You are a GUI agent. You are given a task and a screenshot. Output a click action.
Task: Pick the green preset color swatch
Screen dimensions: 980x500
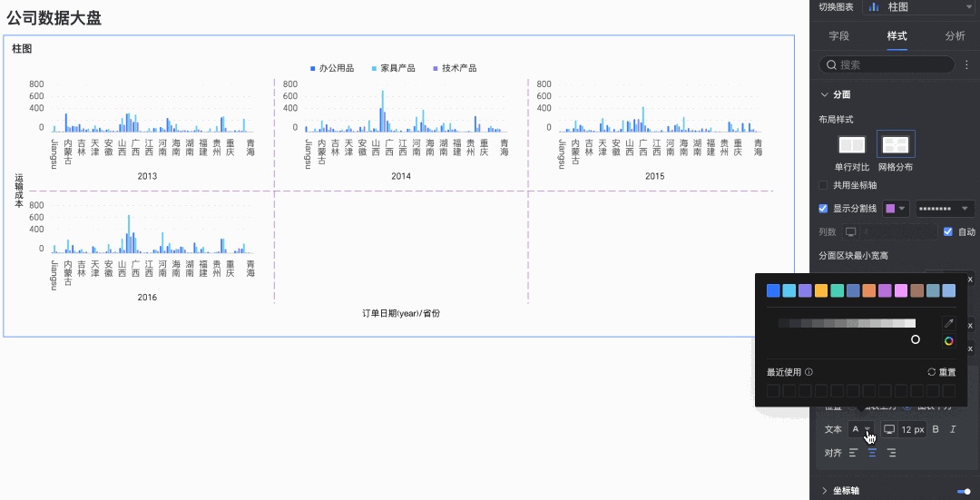[x=837, y=290]
